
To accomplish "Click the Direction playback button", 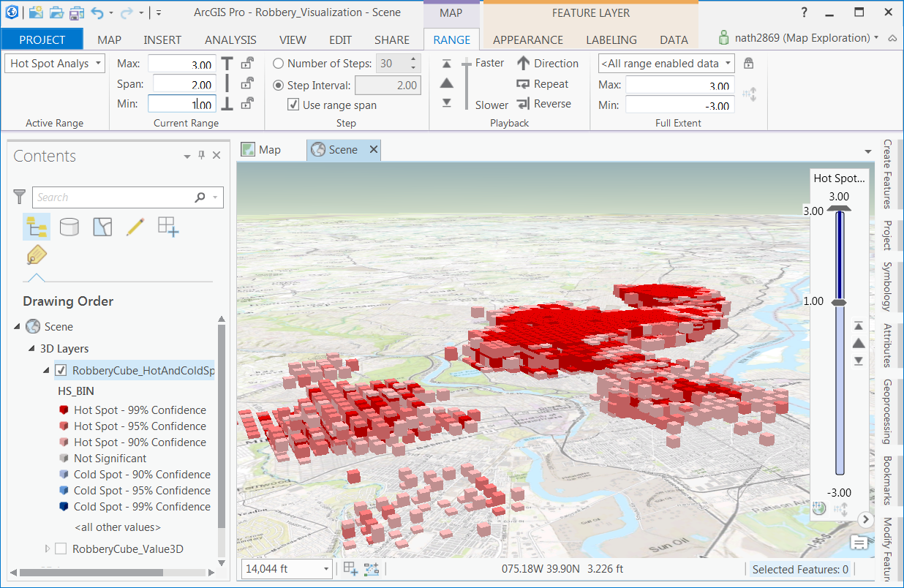I will tap(547, 64).
